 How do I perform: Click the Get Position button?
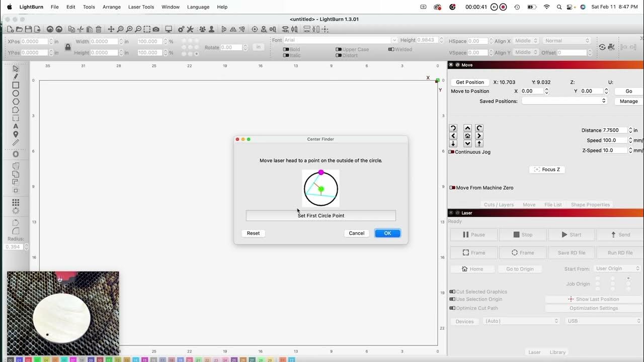click(470, 82)
